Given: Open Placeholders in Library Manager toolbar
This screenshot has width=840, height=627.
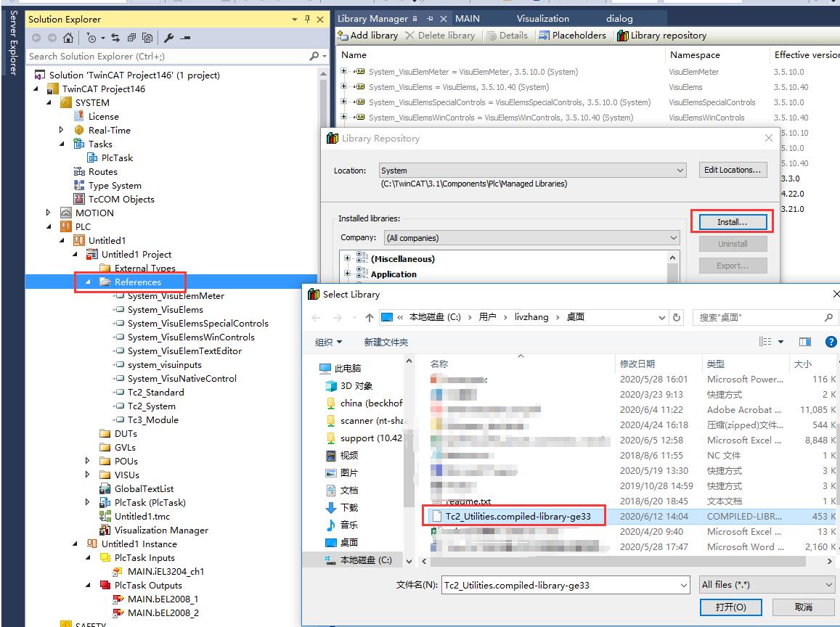Looking at the screenshot, I should pos(572,36).
